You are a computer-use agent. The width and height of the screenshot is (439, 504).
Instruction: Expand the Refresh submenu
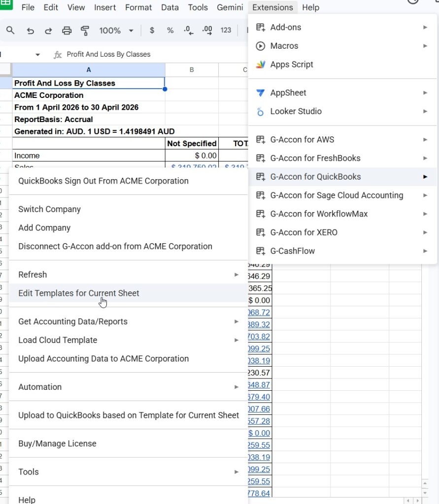128,275
